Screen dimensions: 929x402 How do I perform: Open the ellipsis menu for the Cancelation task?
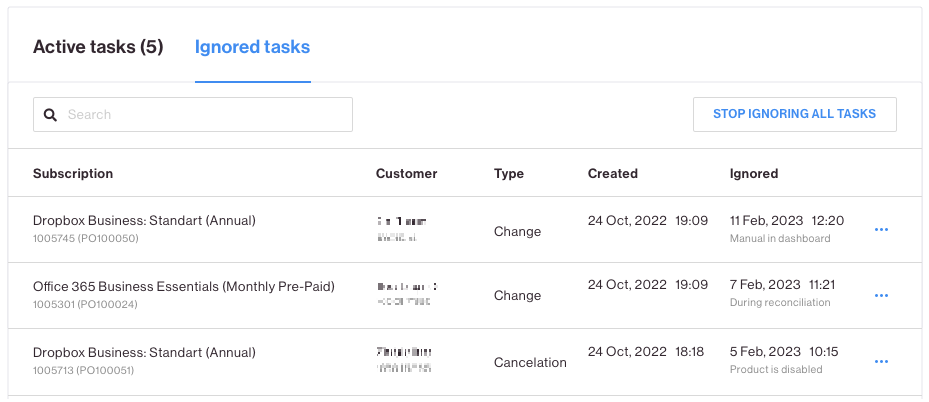tap(881, 362)
